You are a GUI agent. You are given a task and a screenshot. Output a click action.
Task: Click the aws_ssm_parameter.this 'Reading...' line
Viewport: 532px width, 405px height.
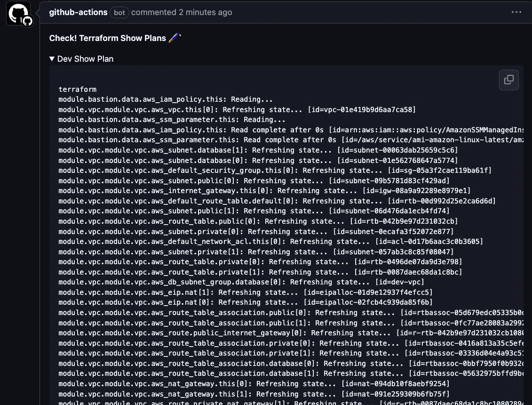(x=172, y=120)
